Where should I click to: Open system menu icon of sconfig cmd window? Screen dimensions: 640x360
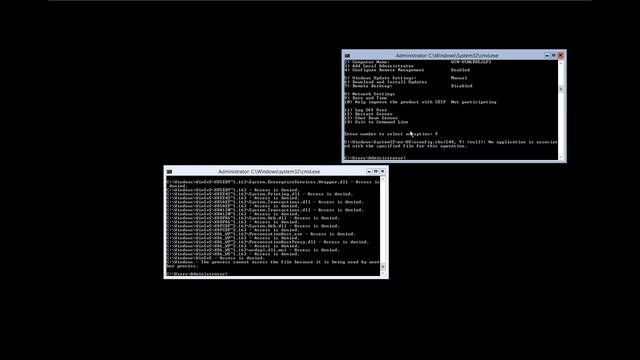(x=347, y=56)
